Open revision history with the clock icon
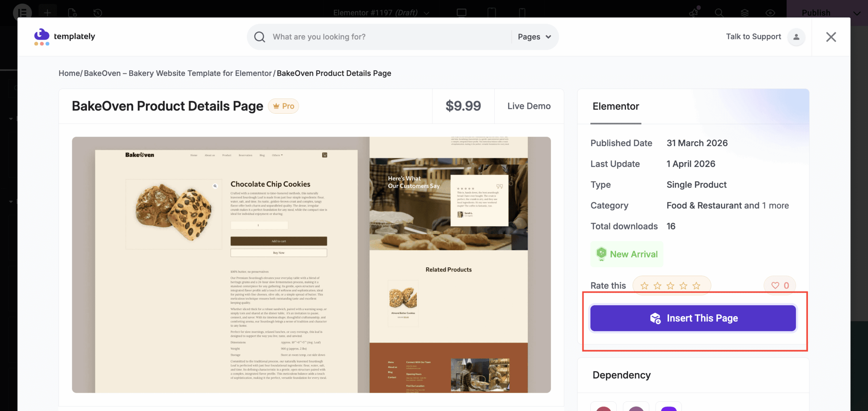The image size is (868, 411). 97,13
